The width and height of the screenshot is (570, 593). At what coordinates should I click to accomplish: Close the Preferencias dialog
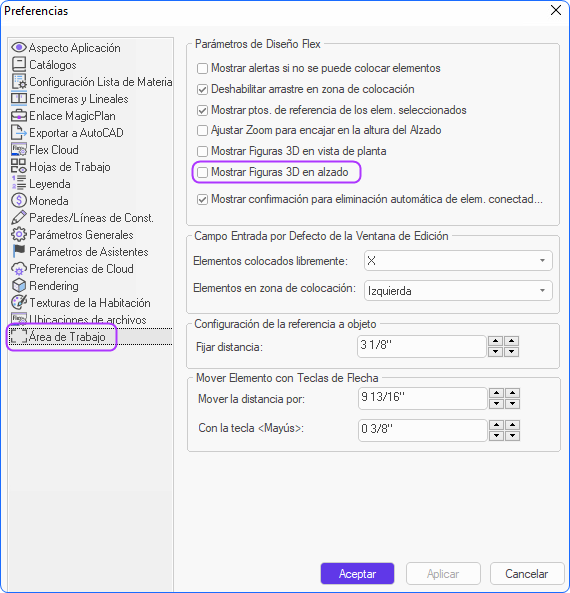(x=556, y=10)
